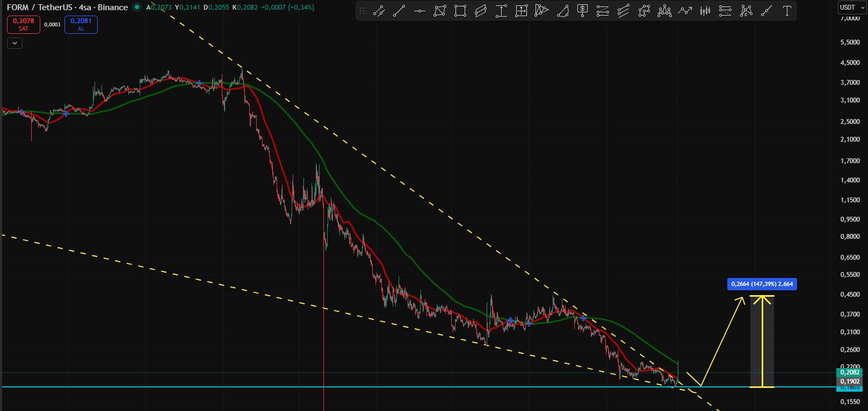Choose the price label signpost tool

coord(583,11)
